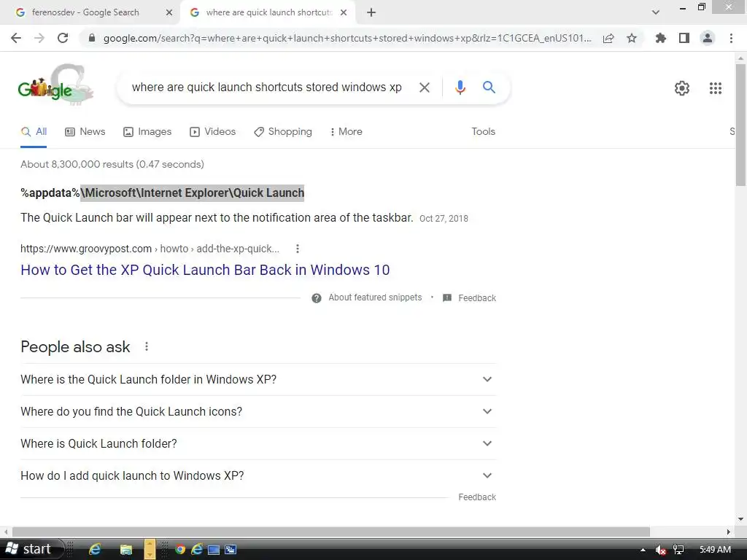Go back to the previous page

[16, 38]
